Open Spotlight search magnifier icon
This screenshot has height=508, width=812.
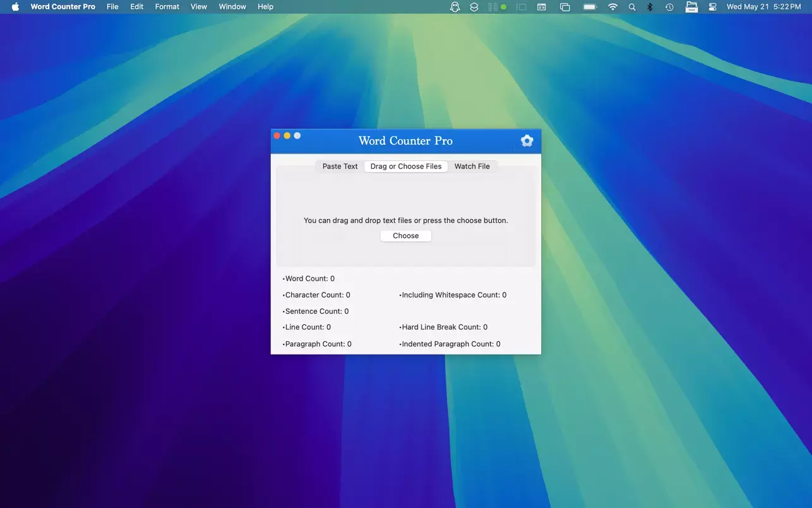(x=632, y=7)
